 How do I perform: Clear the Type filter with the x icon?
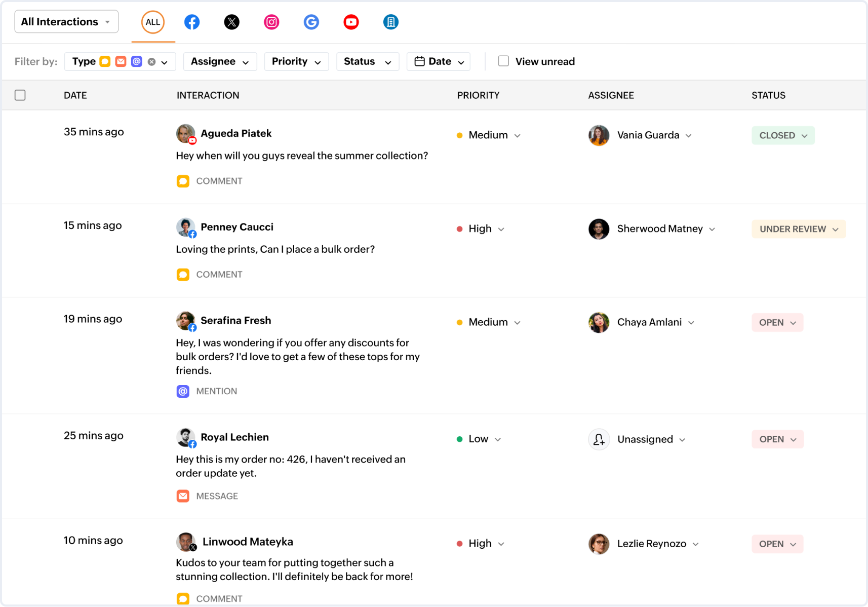coord(151,62)
